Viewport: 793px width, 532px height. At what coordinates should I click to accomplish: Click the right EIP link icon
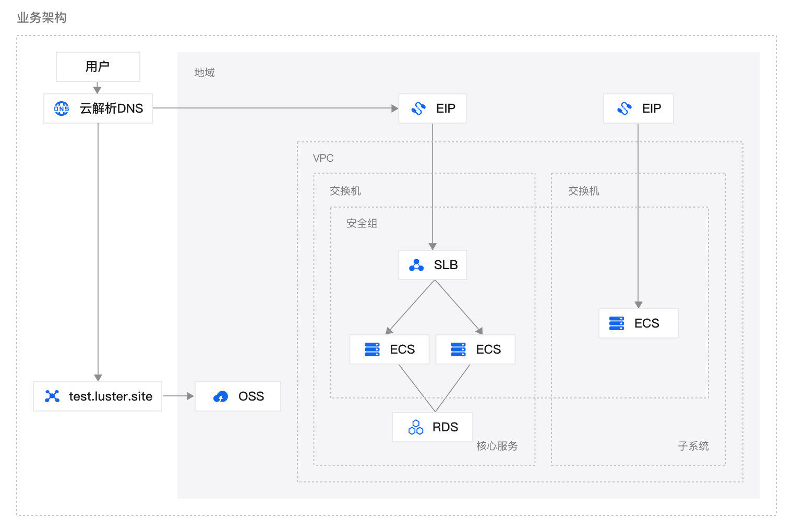pyautogui.click(x=624, y=108)
